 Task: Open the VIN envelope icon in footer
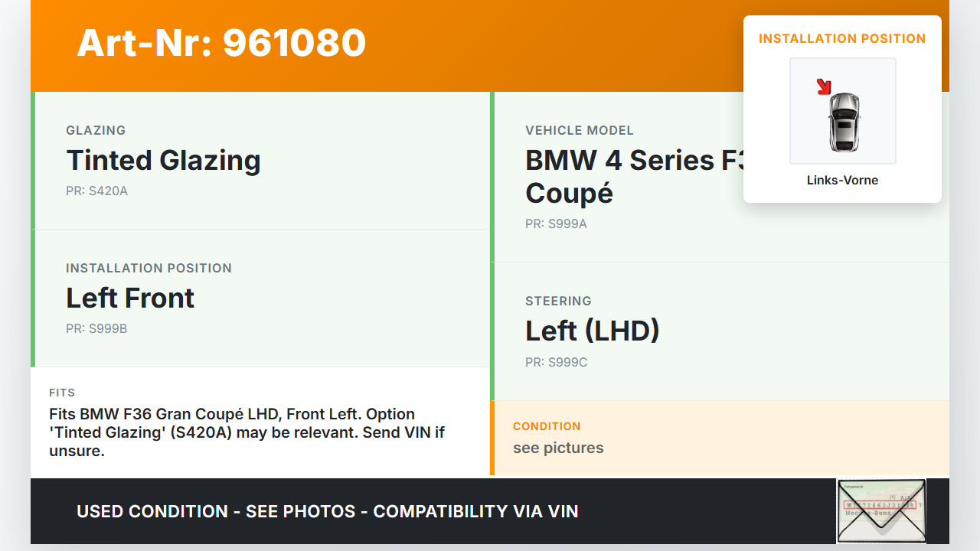[x=881, y=510]
